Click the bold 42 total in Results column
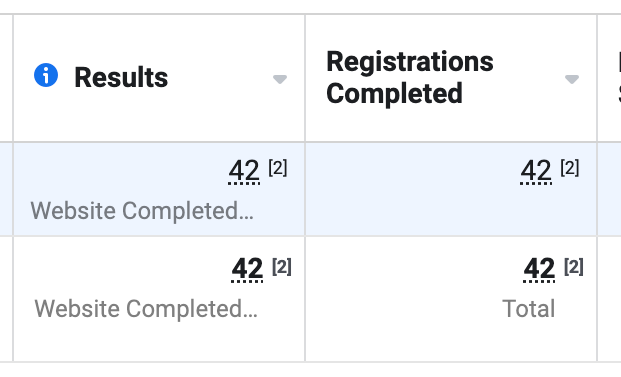 pyautogui.click(x=247, y=269)
